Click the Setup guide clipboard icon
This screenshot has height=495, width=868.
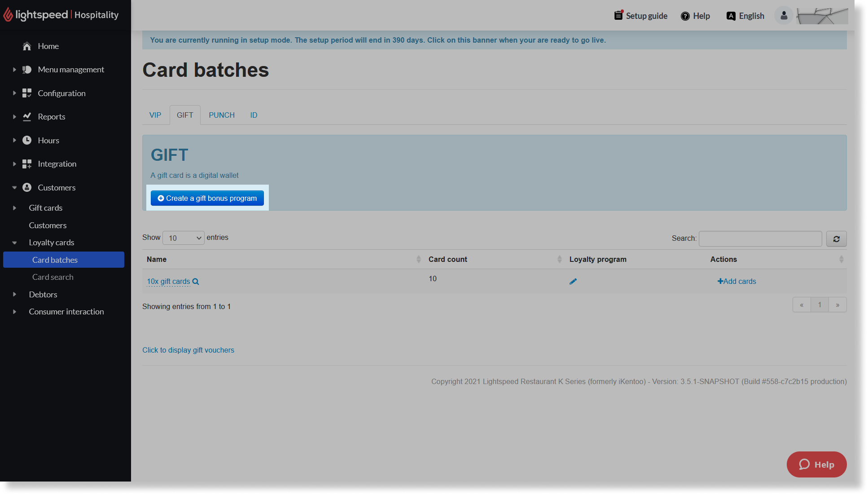tap(619, 15)
